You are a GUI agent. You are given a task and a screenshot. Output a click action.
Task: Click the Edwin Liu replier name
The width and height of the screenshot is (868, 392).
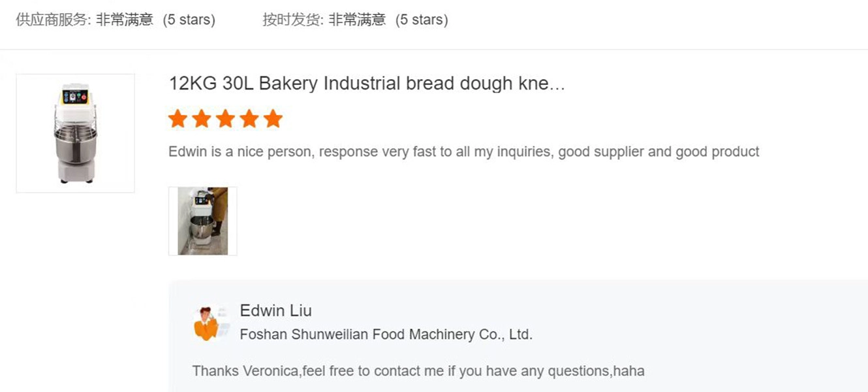click(x=275, y=310)
